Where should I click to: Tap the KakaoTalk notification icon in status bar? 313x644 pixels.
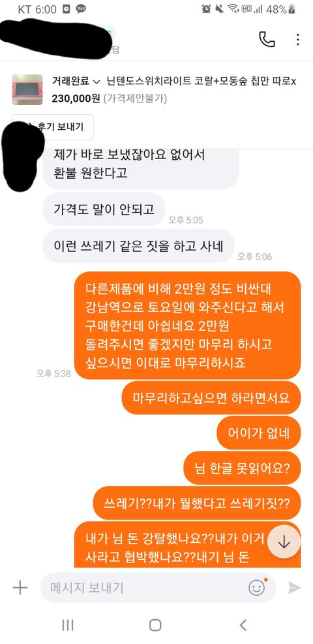click(x=82, y=9)
